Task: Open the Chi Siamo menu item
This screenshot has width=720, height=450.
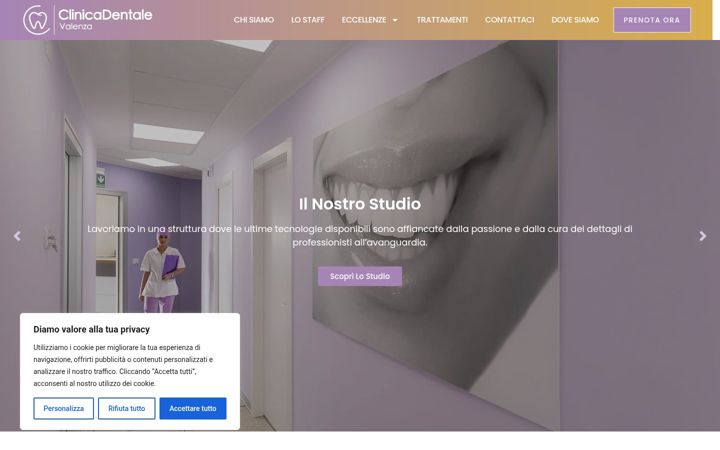Action: (x=253, y=20)
